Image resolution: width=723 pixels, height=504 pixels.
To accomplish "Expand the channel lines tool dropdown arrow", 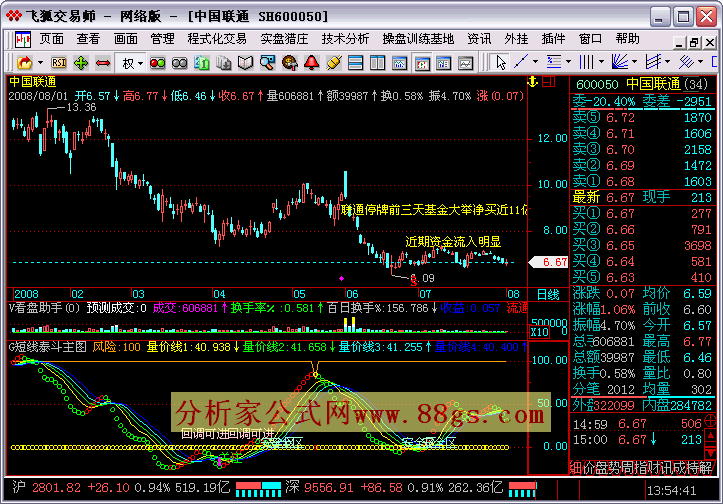I will coord(667,62).
